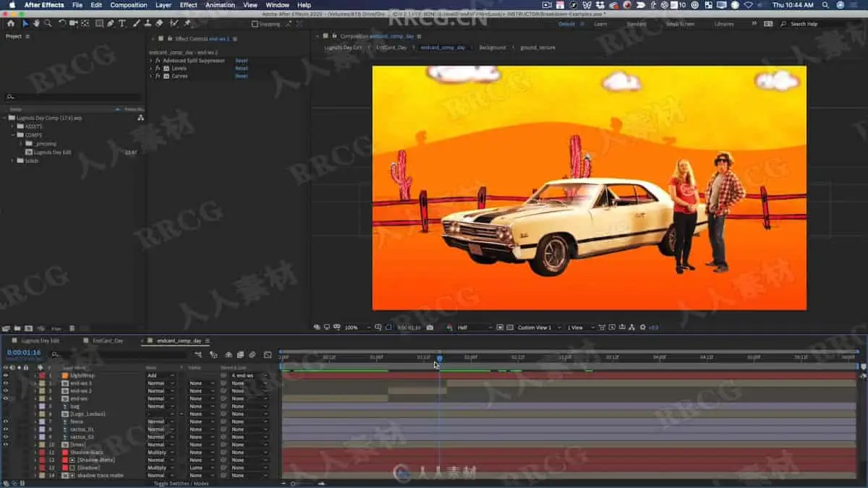The image size is (868, 488).
Task: Click the Project panel search field
Action: [x=72, y=96]
